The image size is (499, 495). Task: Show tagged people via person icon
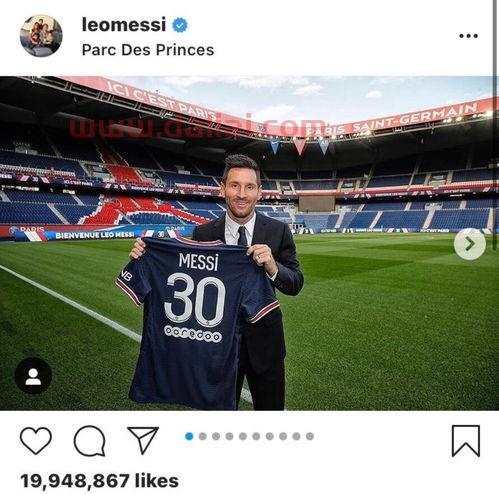[33, 376]
